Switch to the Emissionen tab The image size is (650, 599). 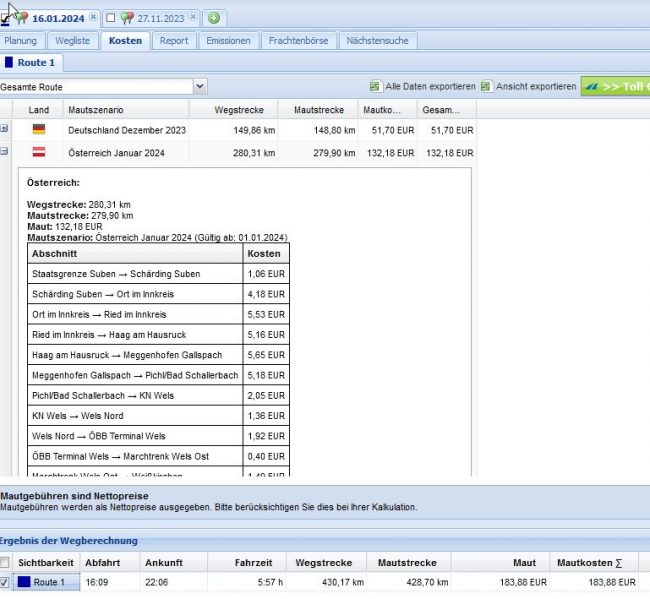[228, 41]
